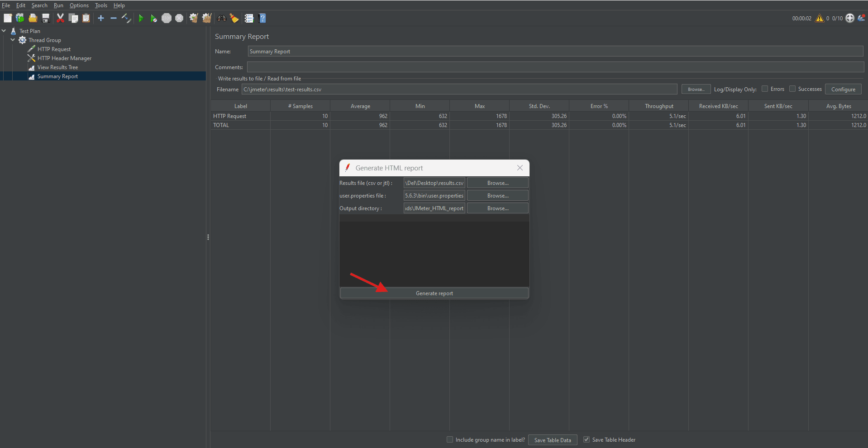The width and height of the screenshot is (868, 448).
Task: Select the Stop icon to halt the test
Action: pos(167,18)
